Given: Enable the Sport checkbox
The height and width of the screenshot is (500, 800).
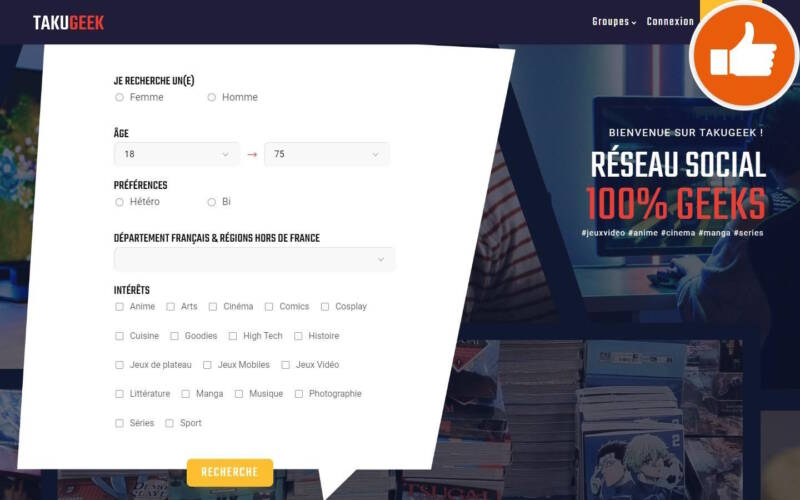Looking at the screenshot, I should coord(169,423).
